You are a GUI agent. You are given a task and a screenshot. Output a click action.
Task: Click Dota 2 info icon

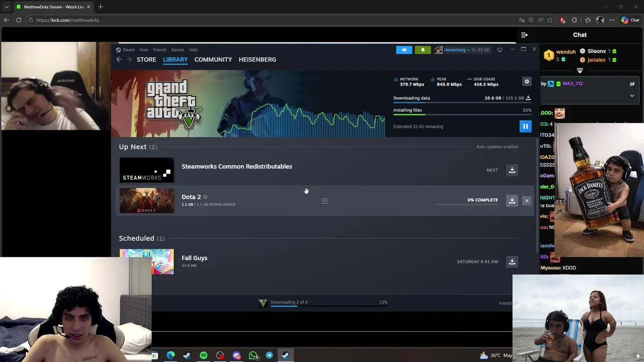205,197
